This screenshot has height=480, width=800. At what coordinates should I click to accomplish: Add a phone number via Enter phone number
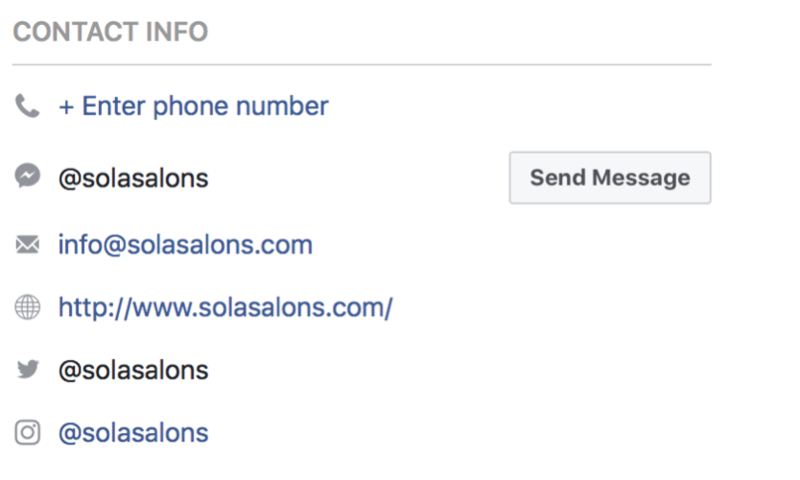point(193,106)
